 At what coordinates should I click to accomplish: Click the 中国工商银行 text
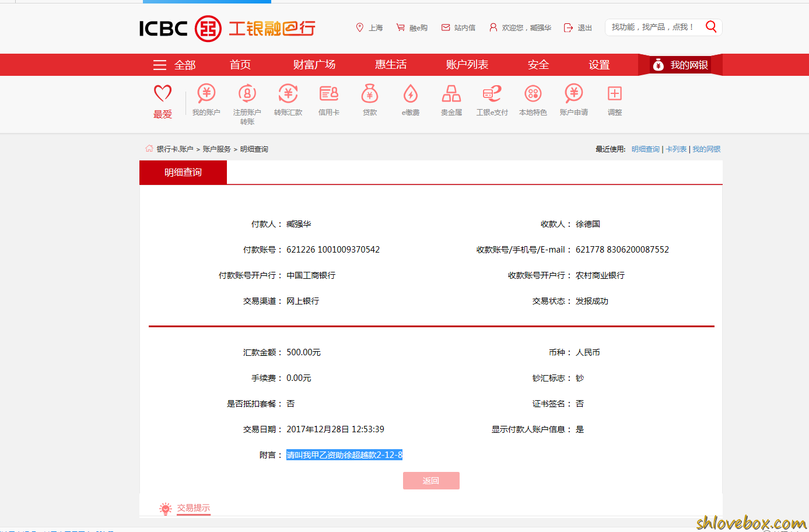(x=311, y=275)
